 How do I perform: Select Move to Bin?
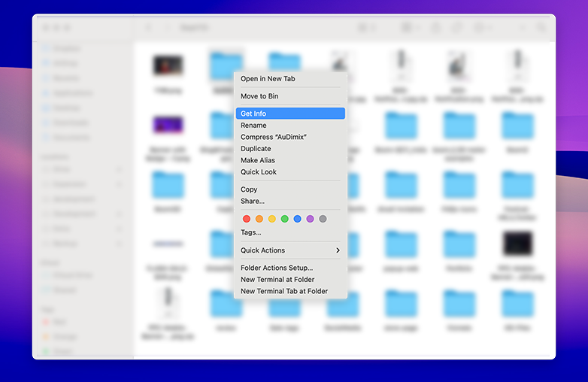tap(290, 96)
